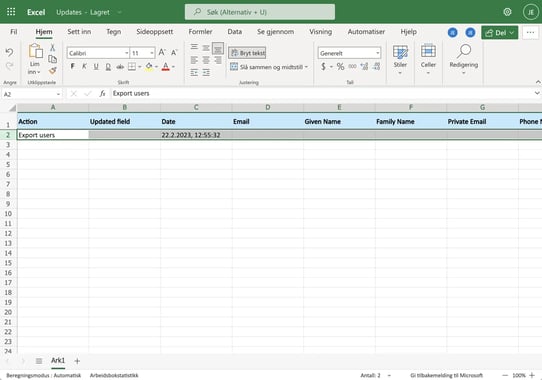542x380 pixels.
Task: Open the all sheets list icon
Action: point(39,361)
